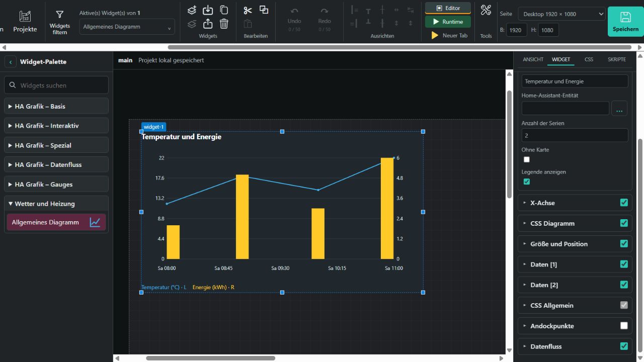Viewport: 644px width, 362px height.
Task: Collapse Wetter und Heizung category
Action: point(56,204)
